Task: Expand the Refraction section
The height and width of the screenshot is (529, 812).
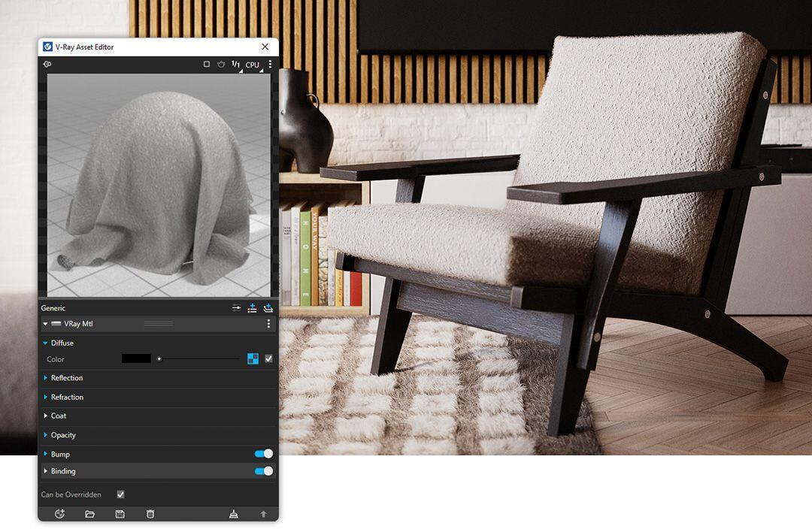Action: coord(67,397)
